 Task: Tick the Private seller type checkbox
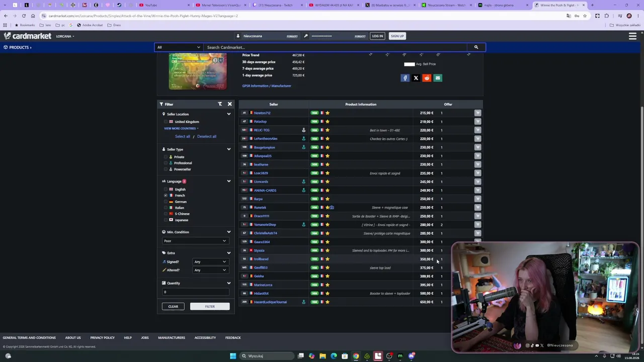166,157
